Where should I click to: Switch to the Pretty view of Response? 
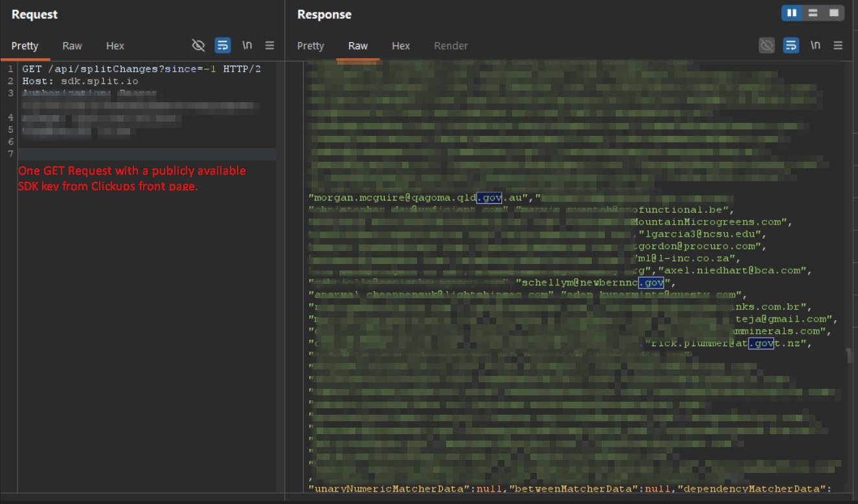pos(311,46)
